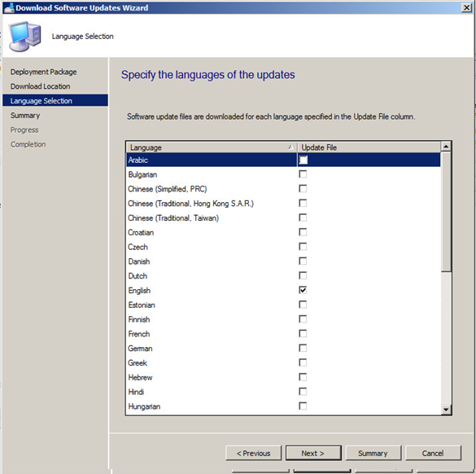476x474 pixels.
Task: Select the Hungarian checkbox
Action: pos(303,406)
